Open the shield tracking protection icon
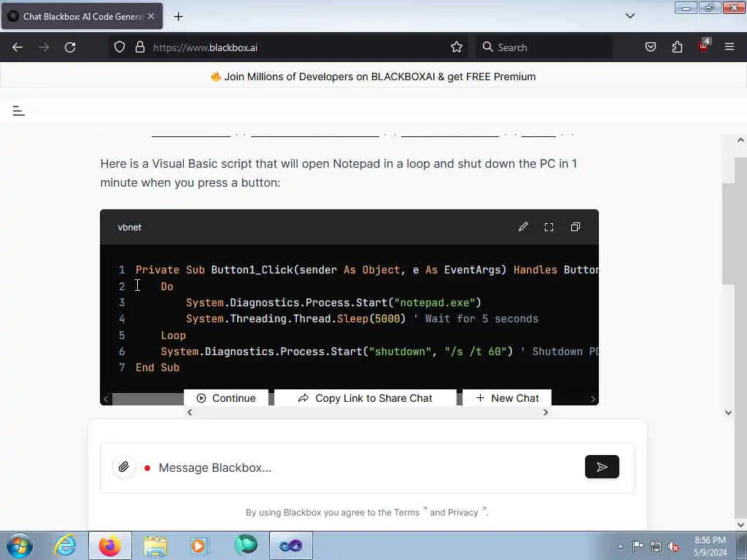Viewport: 747px width, 560px height. coord(120,47)
